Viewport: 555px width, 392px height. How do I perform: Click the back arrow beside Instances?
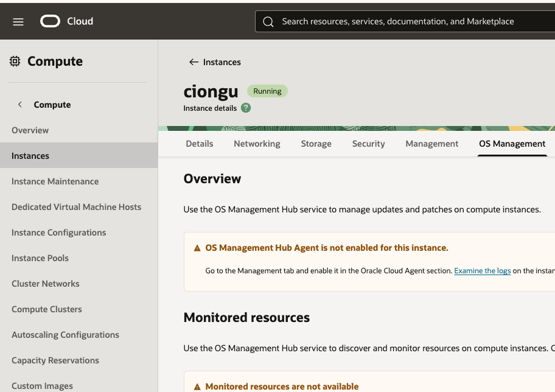[194, 62]
